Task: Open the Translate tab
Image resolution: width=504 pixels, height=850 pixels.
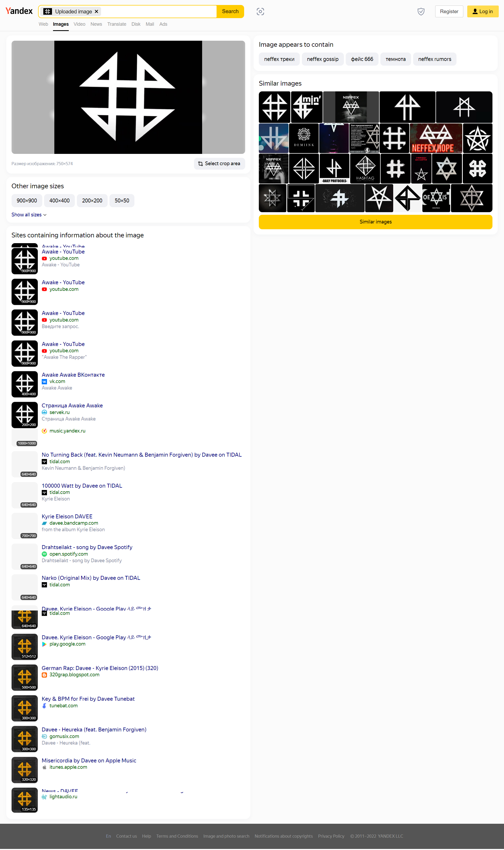Action: tap(117, 24)
